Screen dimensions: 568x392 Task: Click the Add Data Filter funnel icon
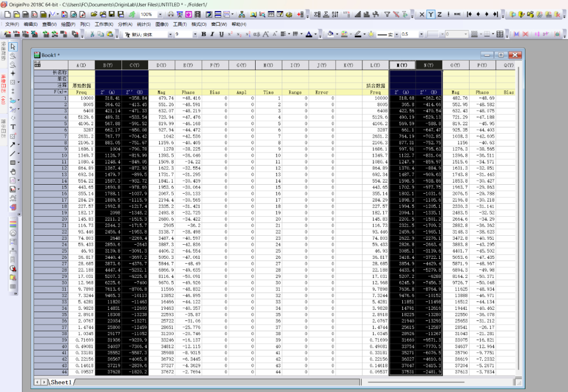click(387, 15)
